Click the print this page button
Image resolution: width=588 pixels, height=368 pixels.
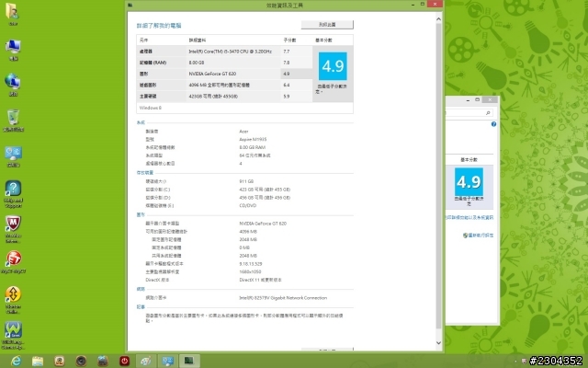(327, 25)
